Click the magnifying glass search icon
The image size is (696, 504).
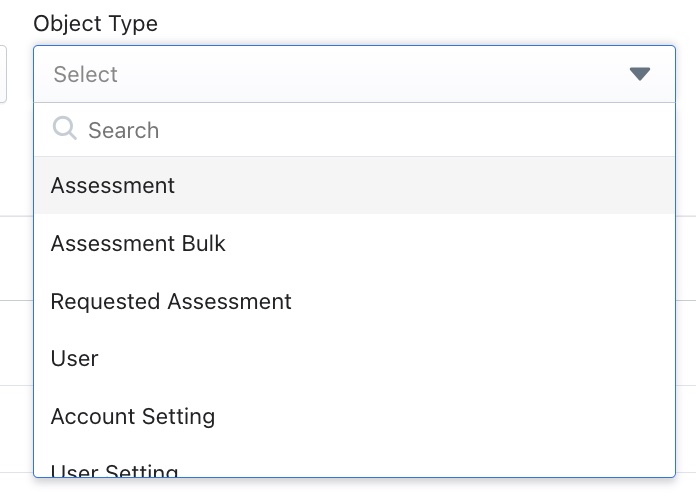[64, 129]
